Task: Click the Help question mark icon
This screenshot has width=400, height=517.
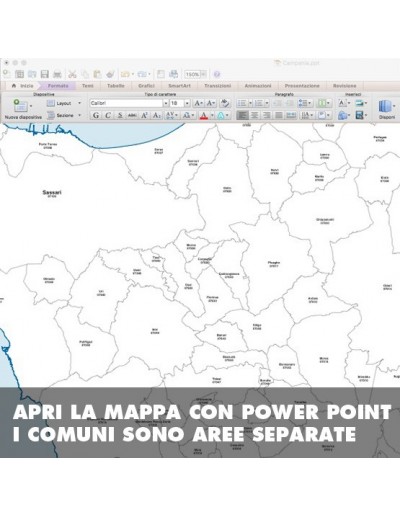Action: coord(216,74)
